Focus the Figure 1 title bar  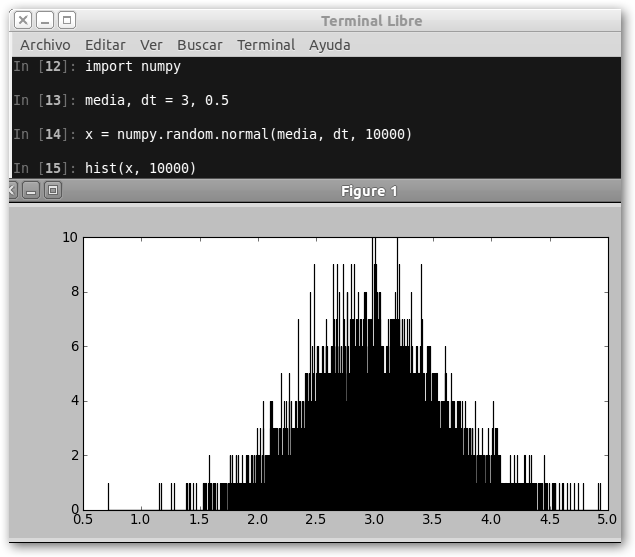tap(369, 191)
